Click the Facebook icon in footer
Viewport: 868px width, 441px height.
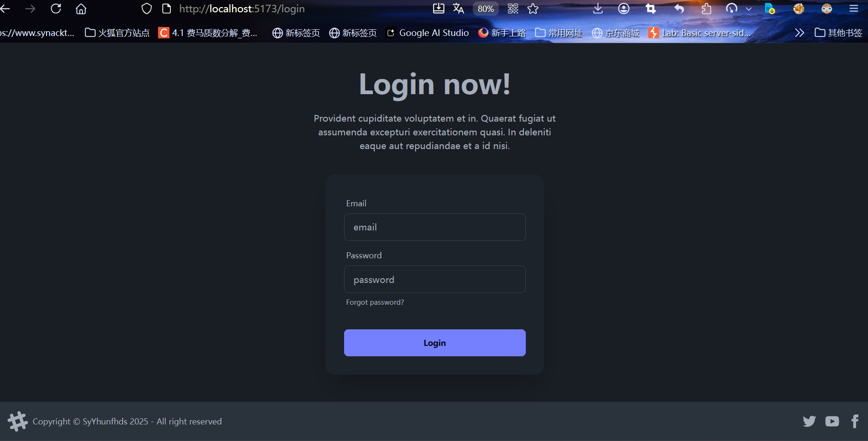pyautogui.click(x=855, y=421)
